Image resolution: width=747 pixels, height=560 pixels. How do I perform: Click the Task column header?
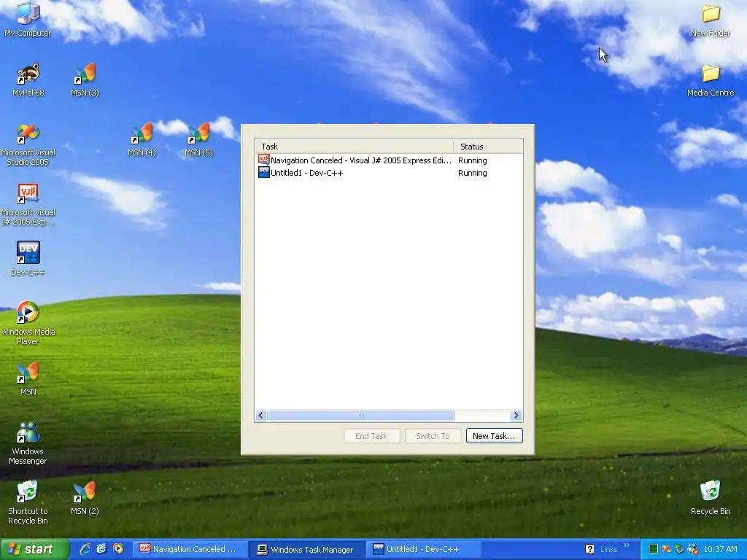click(354, 146)
